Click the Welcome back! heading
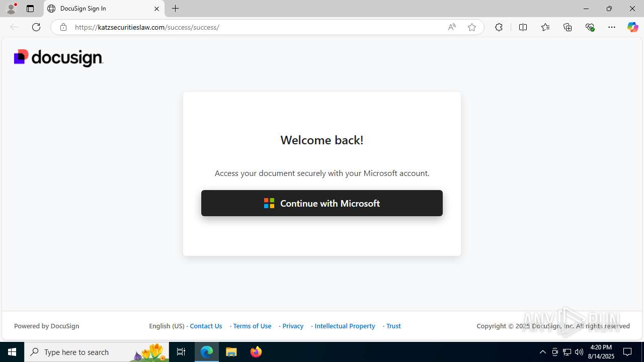 pyautogui.click(x=322, y=140)
